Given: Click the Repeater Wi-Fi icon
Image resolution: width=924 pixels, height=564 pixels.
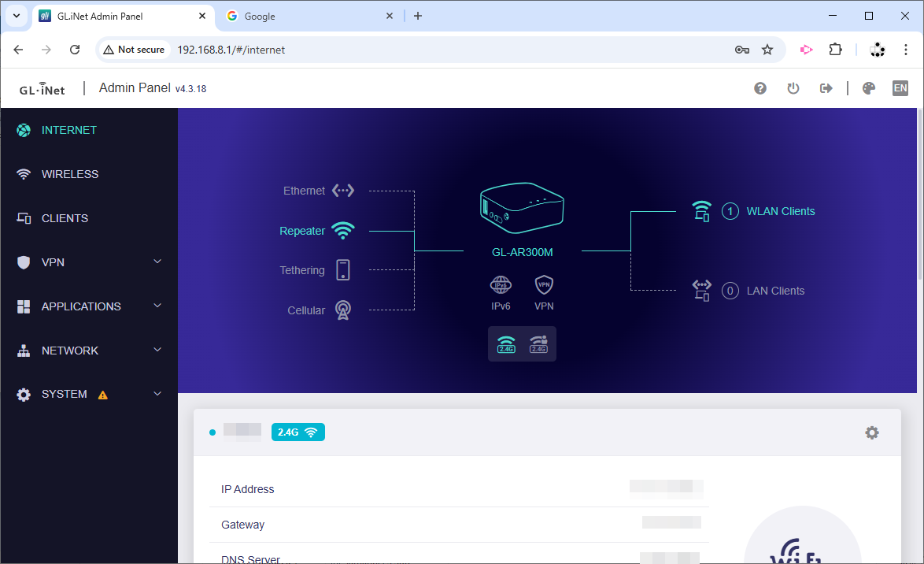Looking at the screenshot, I should click(x=342, y=231).
